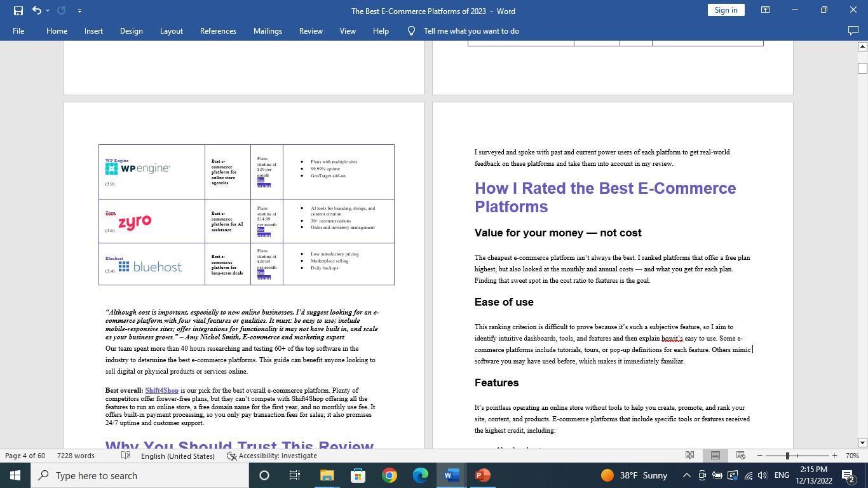Launch Google Chrome from the taskbar
This screenshot has width=868, height=488.
[x=389, y=475]
